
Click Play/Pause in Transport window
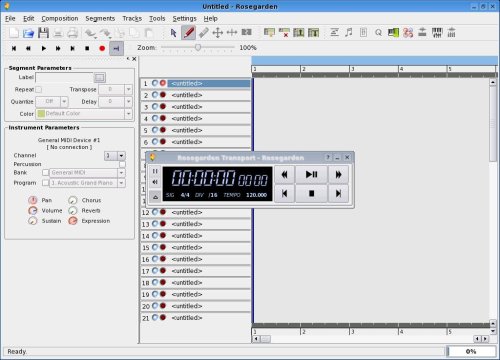point(311,174)
